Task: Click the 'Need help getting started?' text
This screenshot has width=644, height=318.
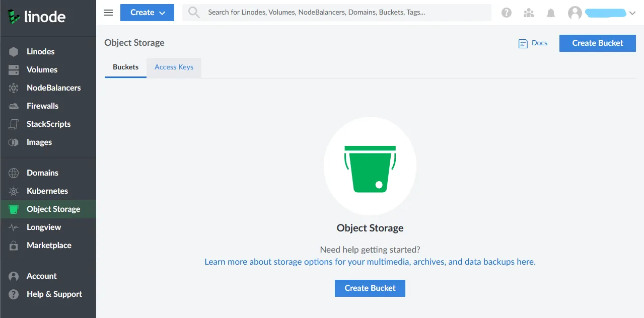Action: click(370, 250)
